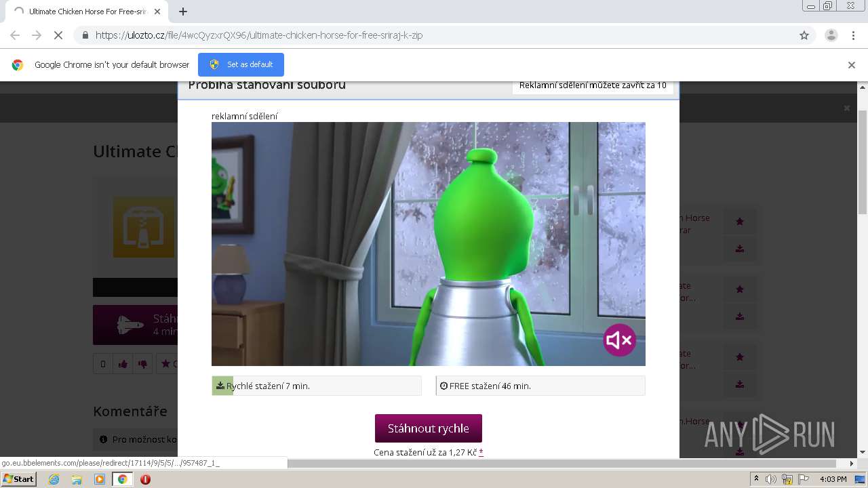Viewport: 868px width, 488px height.
Task: Click the vertical scrollbar down arrow
Action: pyautogui.click(x=863, y=452)
